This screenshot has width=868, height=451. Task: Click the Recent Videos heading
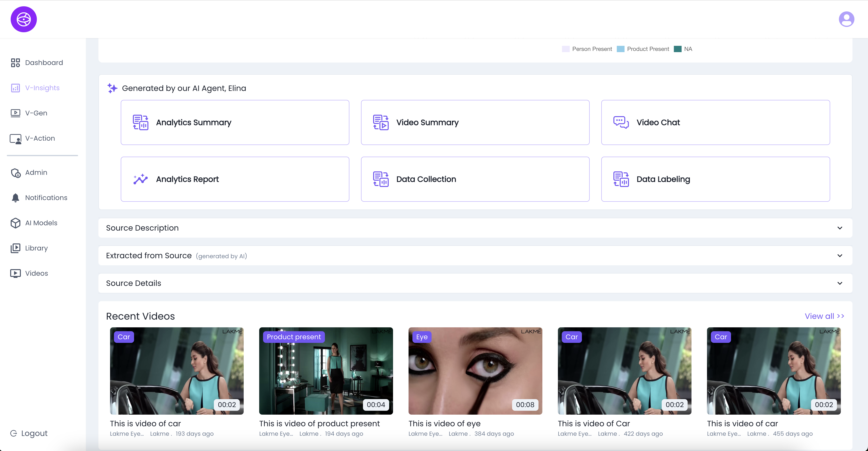click(x=141, y=316)
